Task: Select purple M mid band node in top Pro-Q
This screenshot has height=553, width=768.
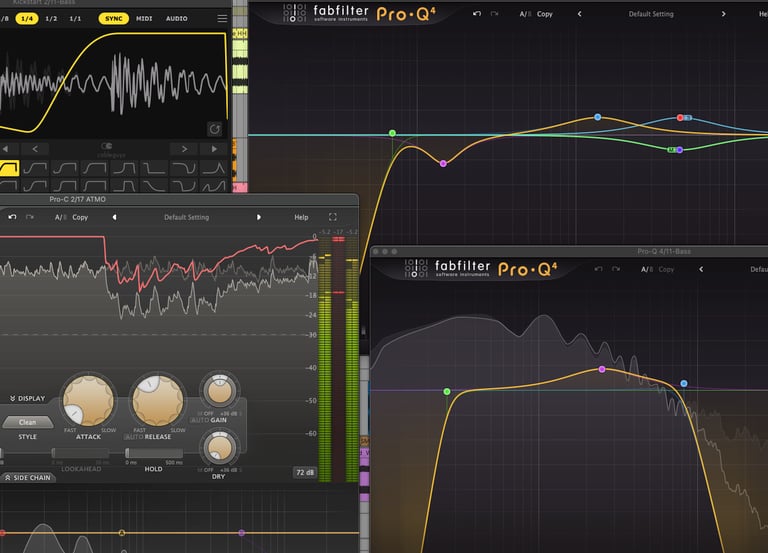Action: 679,150
